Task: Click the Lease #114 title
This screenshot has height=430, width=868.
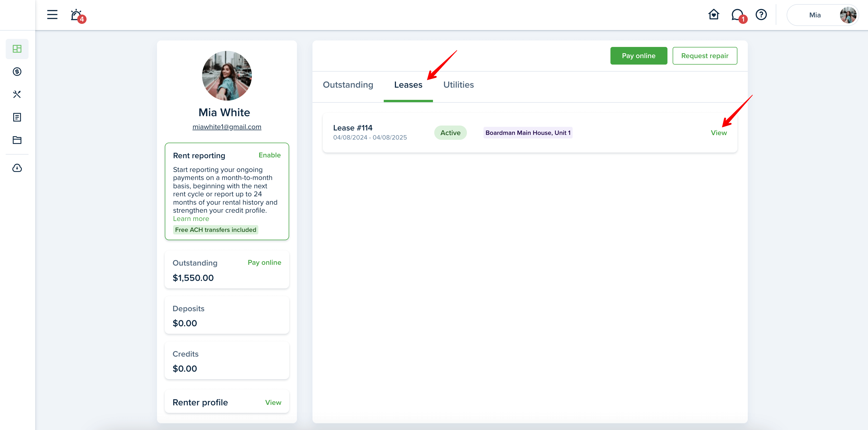Action: [x=352, y=128]
